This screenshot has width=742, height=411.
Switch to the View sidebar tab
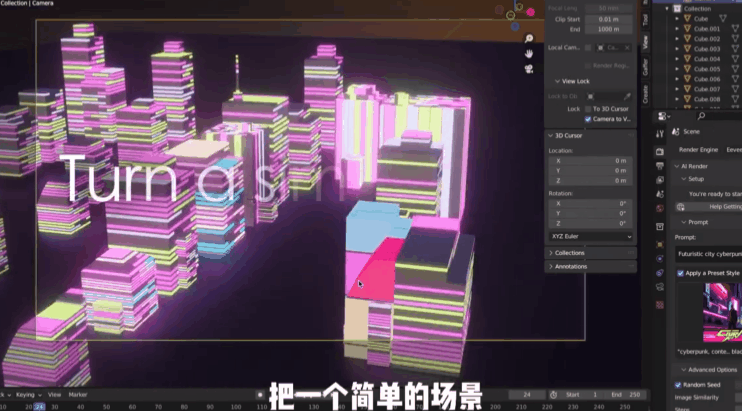point(645,42)
